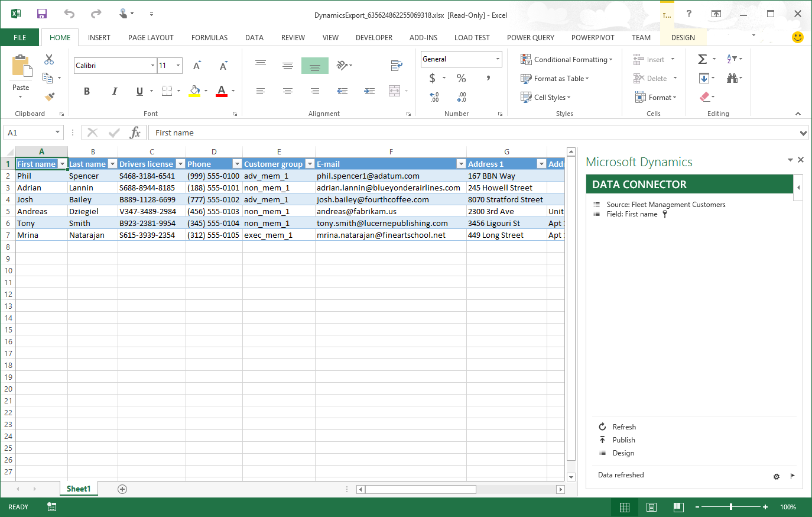Click the Redo arrow icon

point(96,14)
